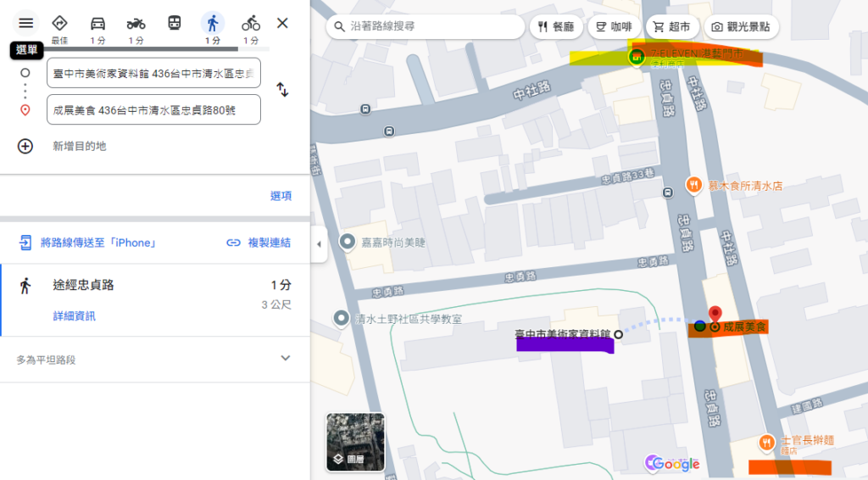Click the add destination plus icon

tap(25, 146)
